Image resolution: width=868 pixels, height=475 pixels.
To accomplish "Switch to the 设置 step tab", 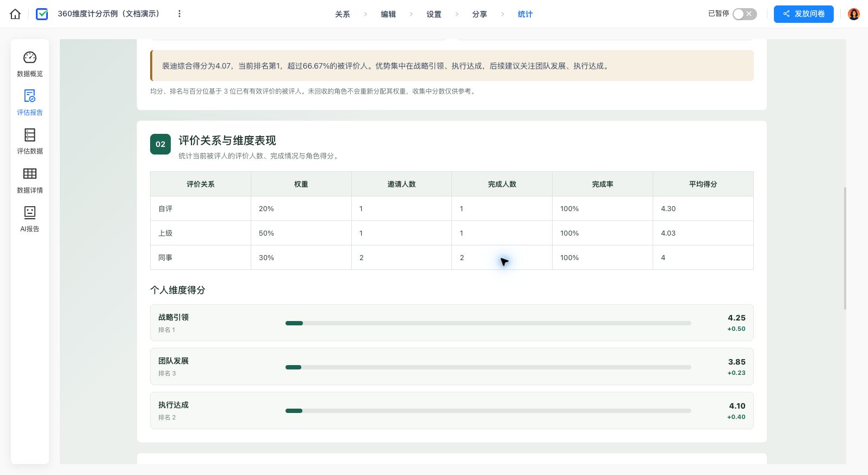I will tap(434, 14).
